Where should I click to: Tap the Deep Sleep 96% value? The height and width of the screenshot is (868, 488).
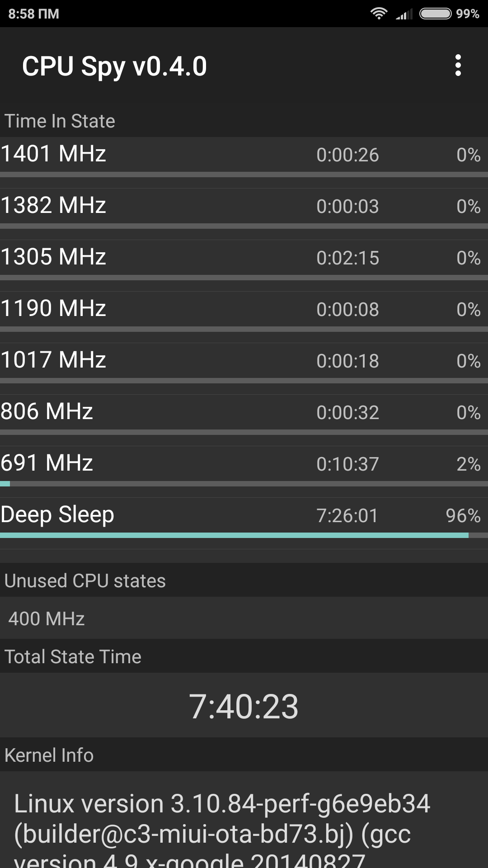[x=463, y=516]
